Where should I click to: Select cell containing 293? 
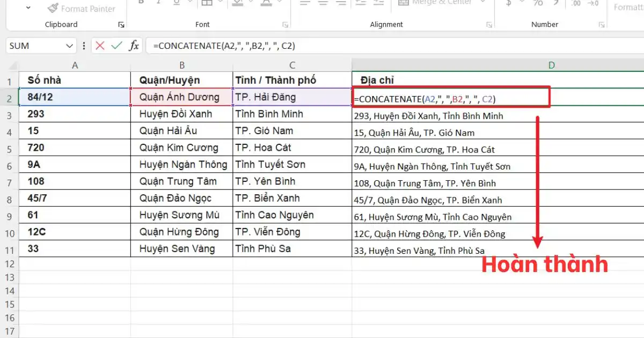[75, 114]
